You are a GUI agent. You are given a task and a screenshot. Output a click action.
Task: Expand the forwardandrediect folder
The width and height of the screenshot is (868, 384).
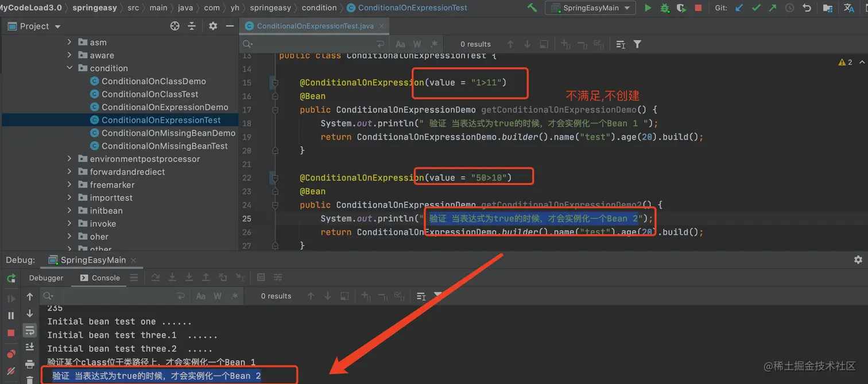69,172
